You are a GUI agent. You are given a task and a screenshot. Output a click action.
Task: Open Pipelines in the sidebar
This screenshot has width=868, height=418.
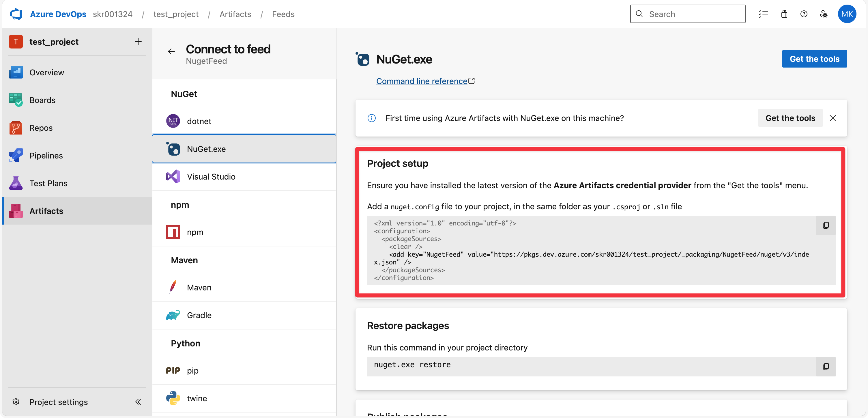tap(46, 156)
